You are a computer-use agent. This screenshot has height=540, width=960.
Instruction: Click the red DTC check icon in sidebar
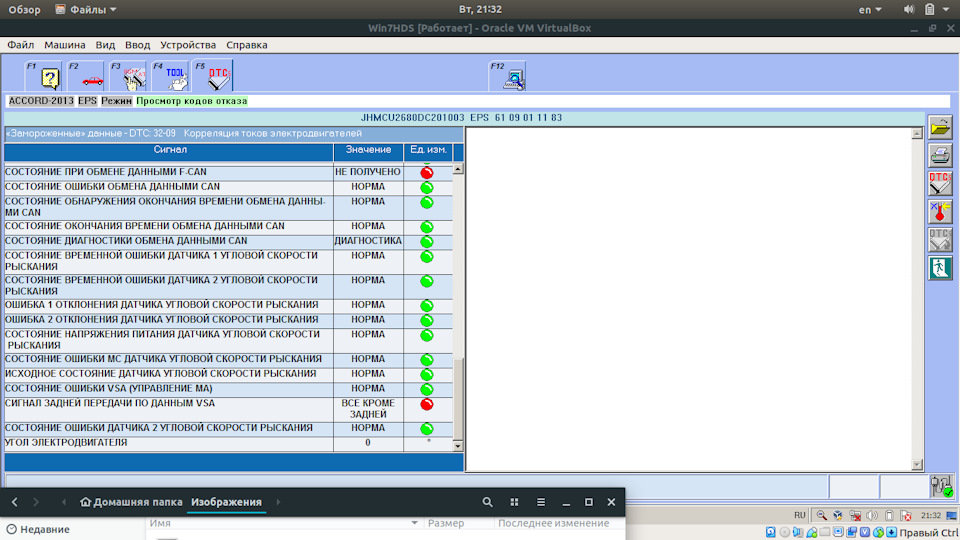(x=940, y=184)
